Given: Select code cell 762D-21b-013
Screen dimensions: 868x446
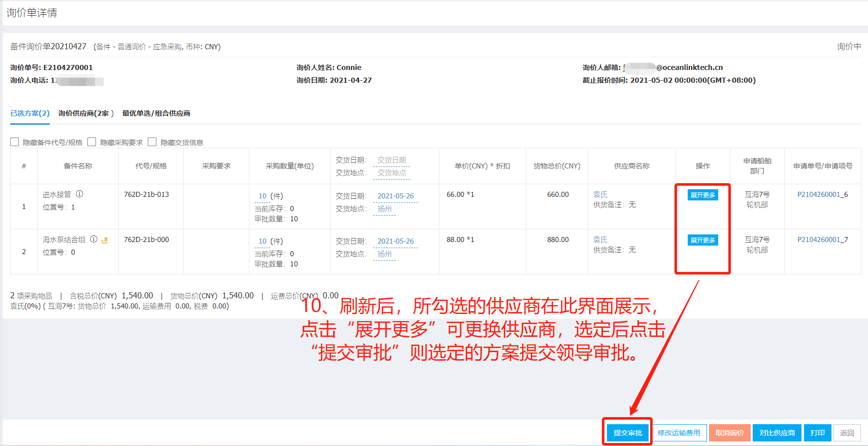Looking at the screenshot, I should point(146,194).
